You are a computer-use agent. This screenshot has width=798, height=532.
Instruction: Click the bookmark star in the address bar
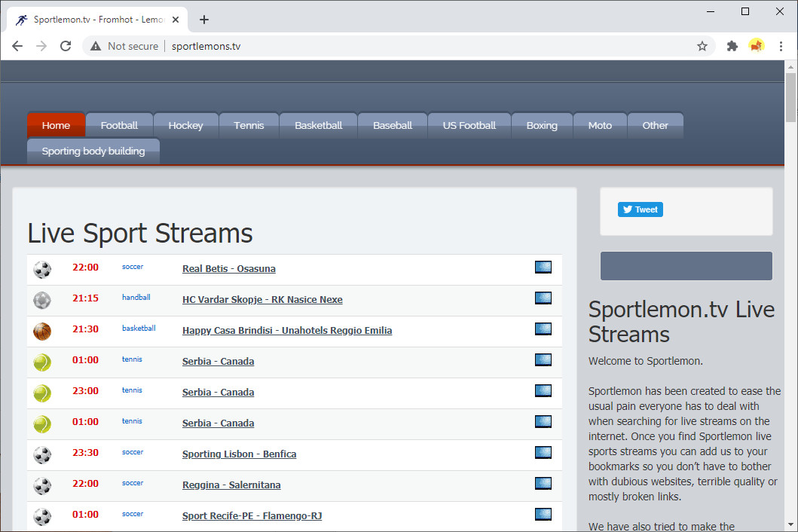click(x=702, y=46)
